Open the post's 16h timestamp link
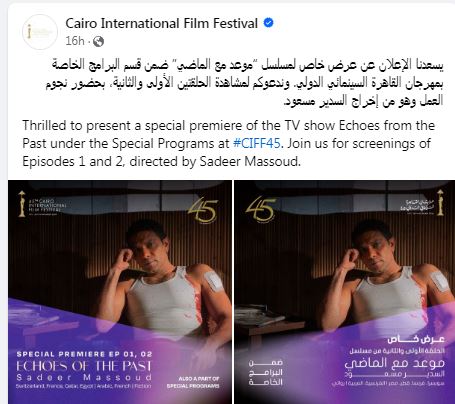 pyautogui.click(x=75, y=41)
